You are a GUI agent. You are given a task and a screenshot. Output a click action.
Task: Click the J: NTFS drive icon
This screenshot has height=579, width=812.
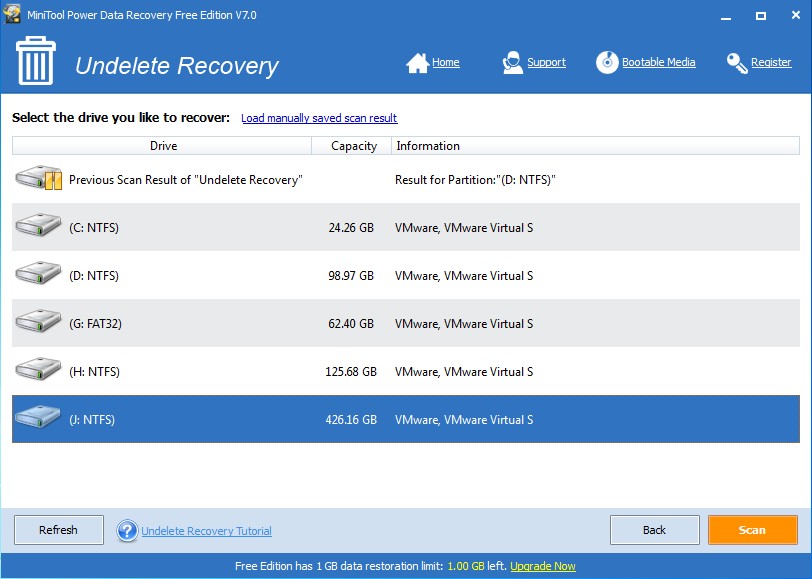tap(38, 417)
